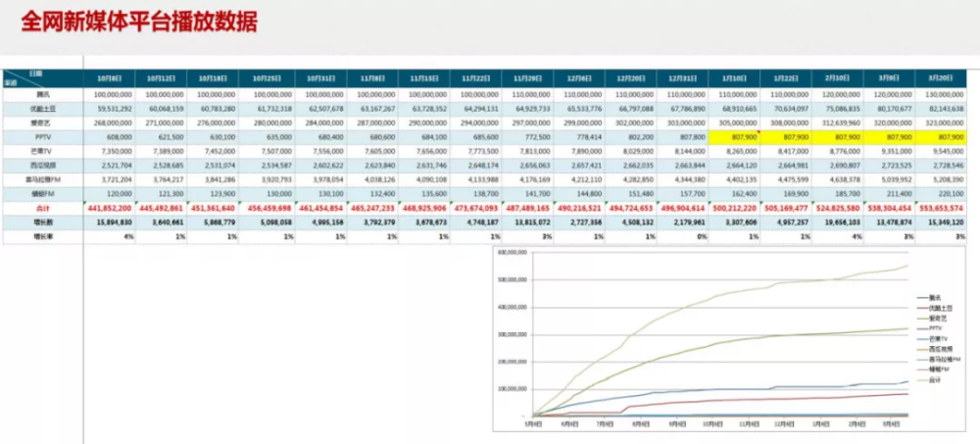Click 增长数 cell 19,656,103

[x=838, y=223]
